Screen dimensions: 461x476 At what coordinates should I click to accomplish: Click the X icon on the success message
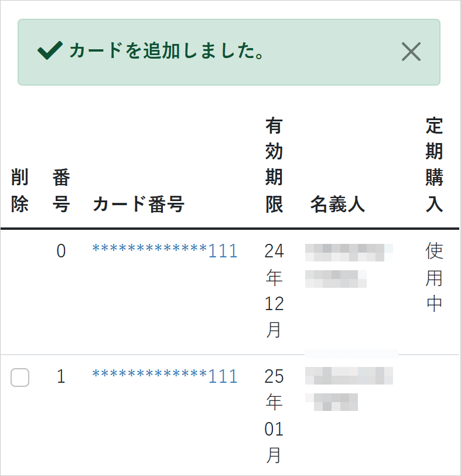tap(411, 52)
